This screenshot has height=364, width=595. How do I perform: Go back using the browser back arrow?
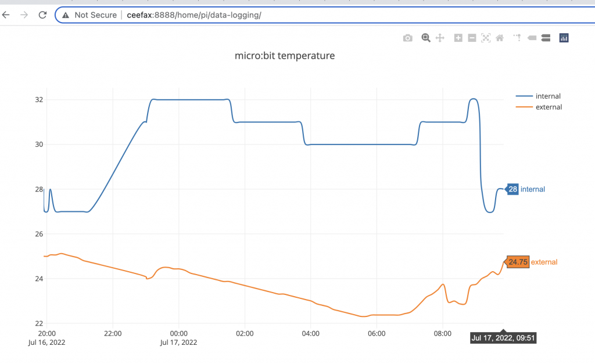[x=6, y=15]
